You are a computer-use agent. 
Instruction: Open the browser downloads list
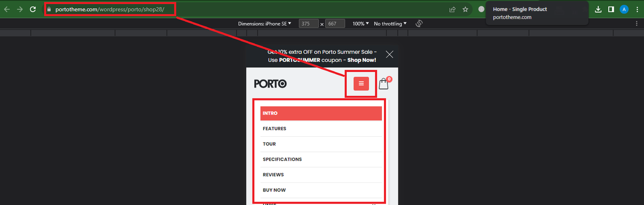click(x=598, y=9)
